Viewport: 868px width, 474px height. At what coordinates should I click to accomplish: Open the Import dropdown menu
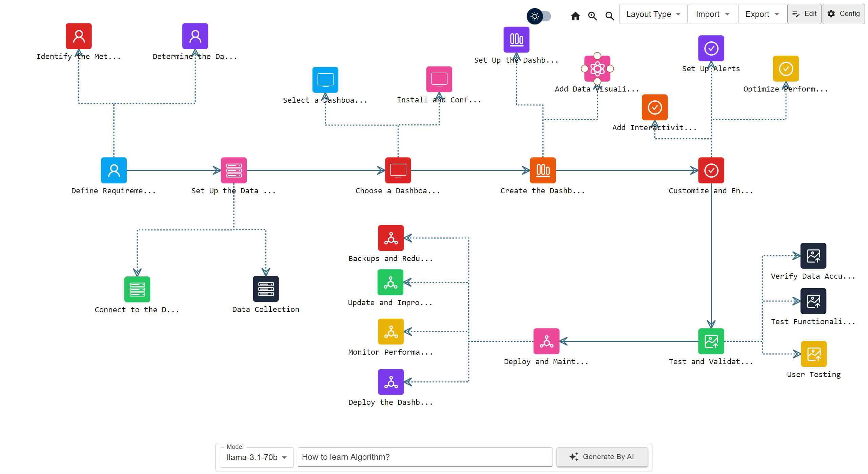[x=712, y=14]
